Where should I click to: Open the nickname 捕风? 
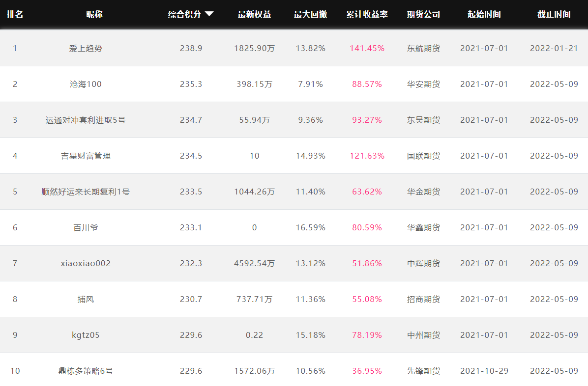click(86, 299)
